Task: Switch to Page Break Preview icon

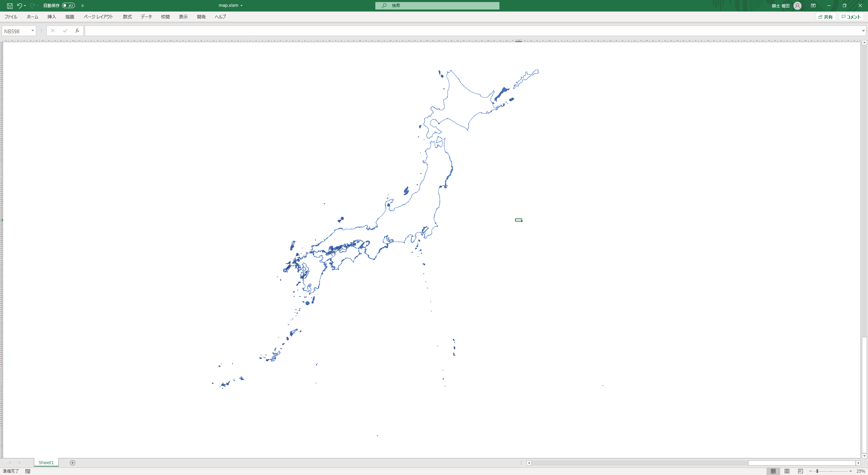Action: coord(800,471)
